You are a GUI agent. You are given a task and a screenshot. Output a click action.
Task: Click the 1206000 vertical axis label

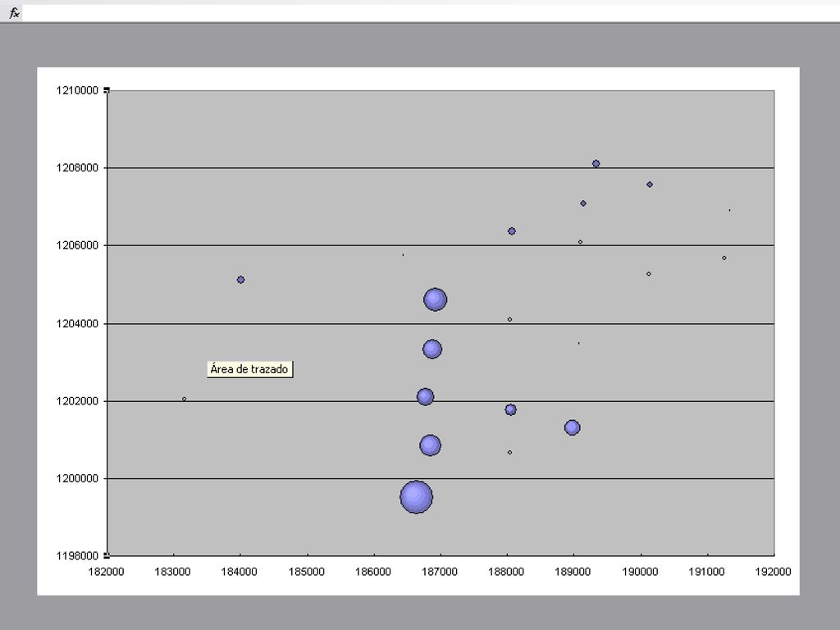77,245
